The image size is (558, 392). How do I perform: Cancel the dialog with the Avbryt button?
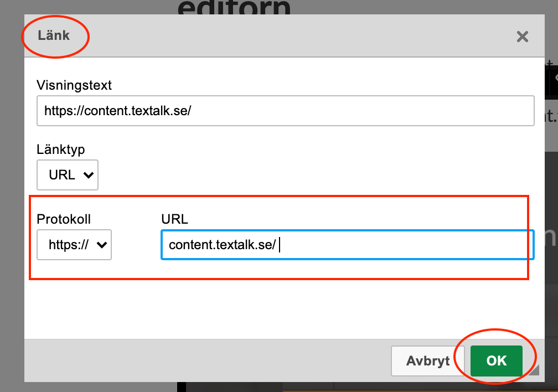(428, 361)
